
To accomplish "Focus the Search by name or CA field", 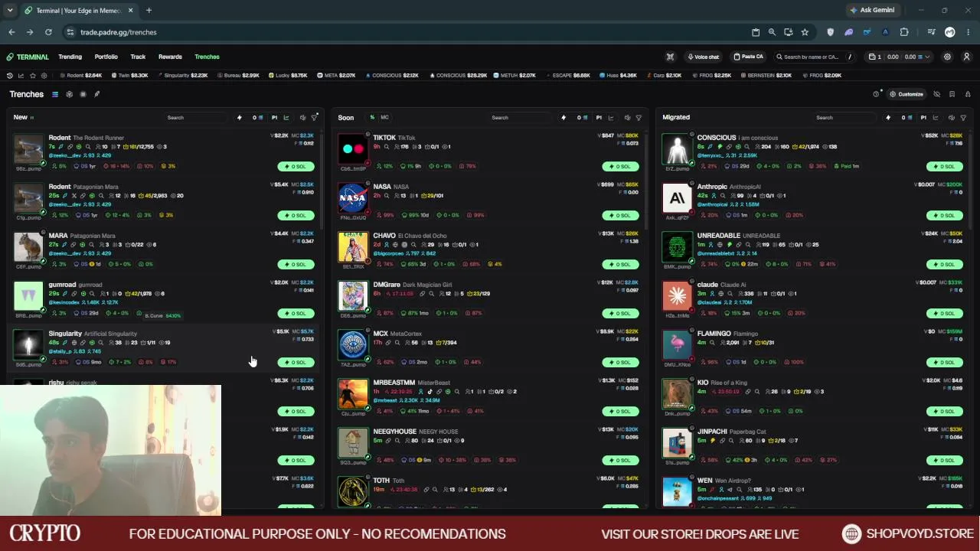I will 816,57.
